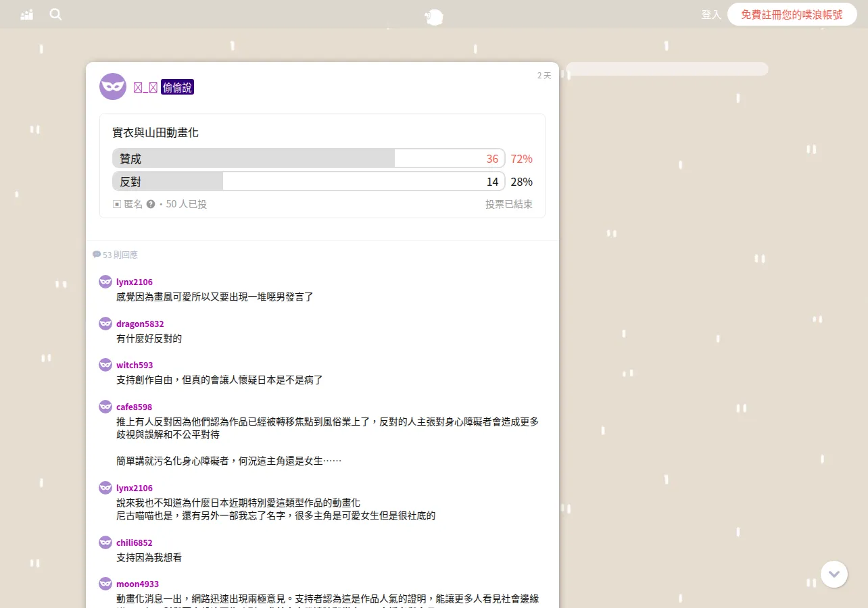Click the 匿名 anonymous poll indicator box
This screenshot has height=608, width=868.
pos(117,204)
